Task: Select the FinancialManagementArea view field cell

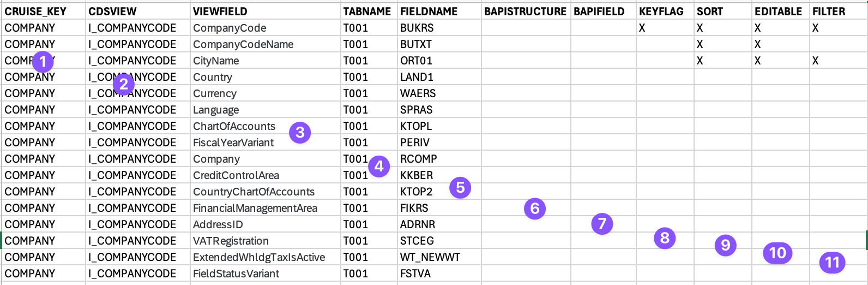Action: 266,208
